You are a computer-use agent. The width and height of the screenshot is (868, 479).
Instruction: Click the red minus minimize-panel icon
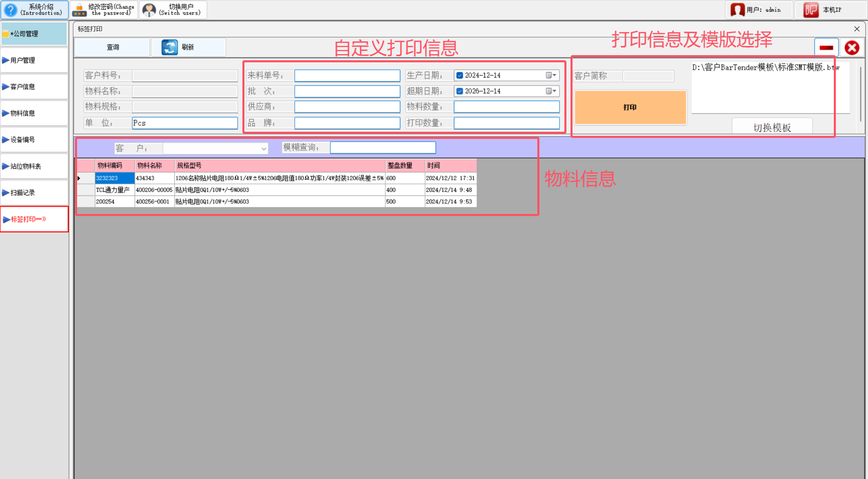coord(826,47)
